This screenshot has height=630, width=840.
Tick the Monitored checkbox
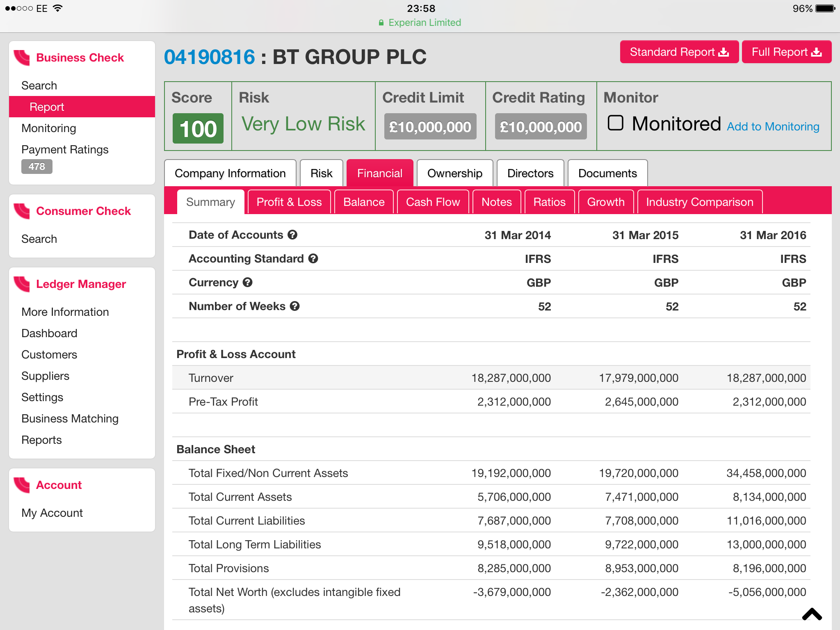click(615, 123)
